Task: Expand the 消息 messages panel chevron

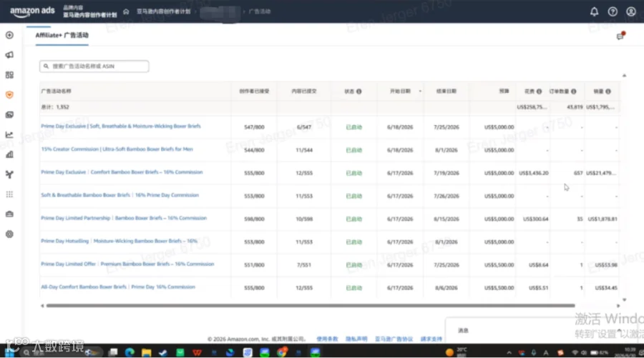Action: pyautogui.click(x=620, y=331)
